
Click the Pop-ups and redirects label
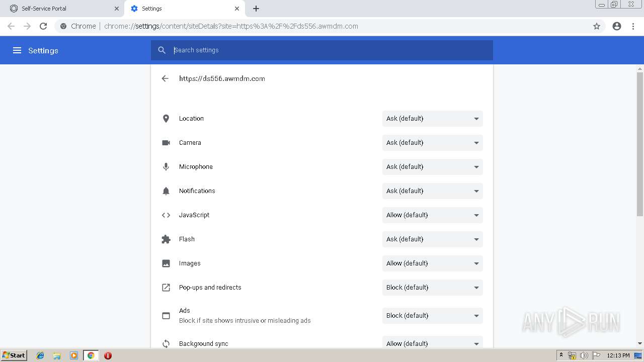coord(210,288)
